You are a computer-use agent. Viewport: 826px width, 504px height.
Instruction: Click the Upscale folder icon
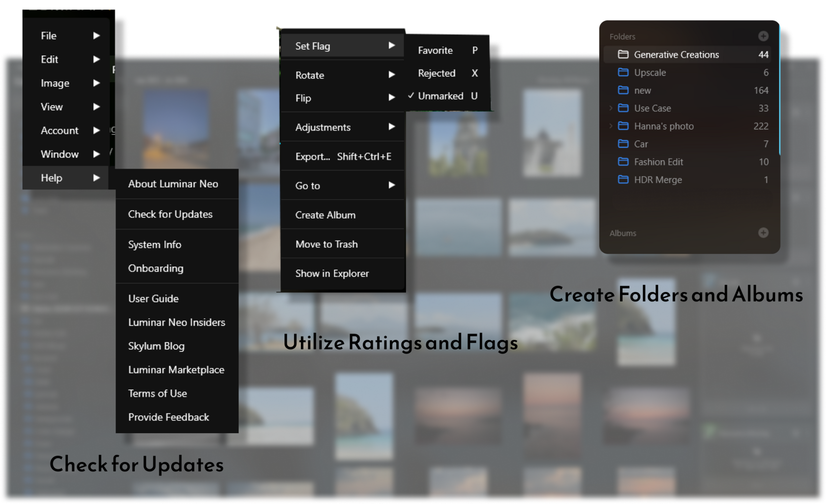click(x=623, y=72)
